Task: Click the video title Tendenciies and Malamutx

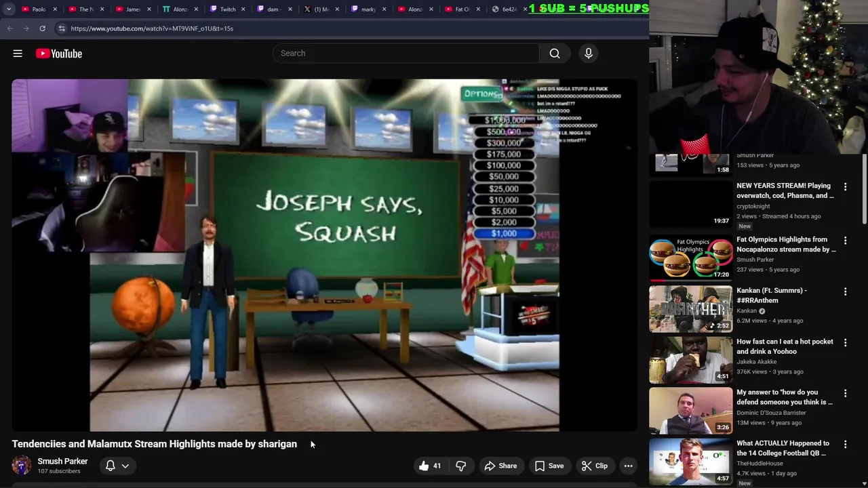Action: coord(155,444)
